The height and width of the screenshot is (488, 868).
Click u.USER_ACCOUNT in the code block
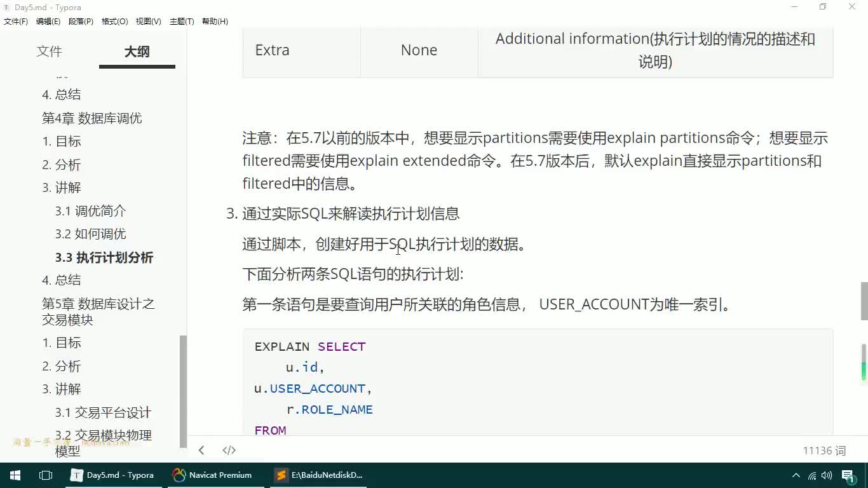[x=313, y=388]
